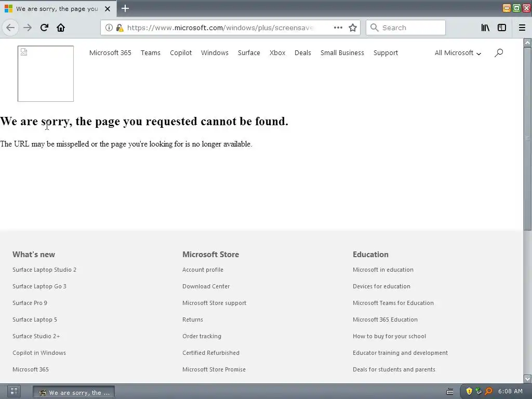
Task: Open the browser hamburger menu
Action: [x=522, y=28]
